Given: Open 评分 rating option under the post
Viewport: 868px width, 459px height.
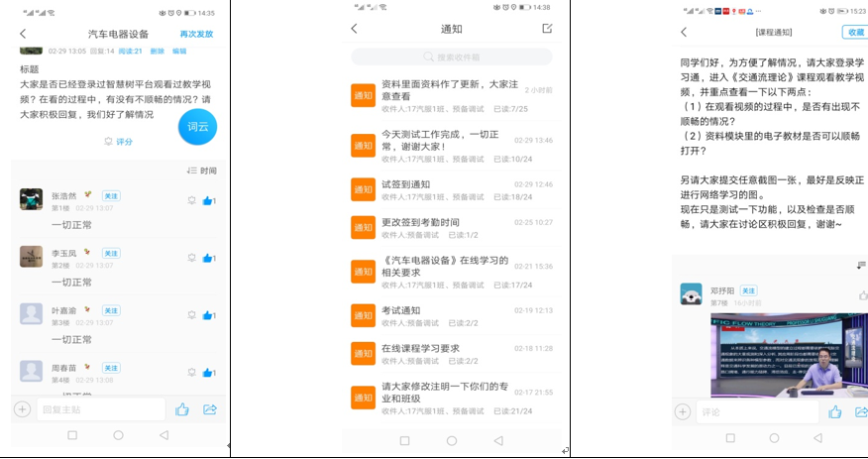Looking at the screenshot, I should (x=119, y=142).
